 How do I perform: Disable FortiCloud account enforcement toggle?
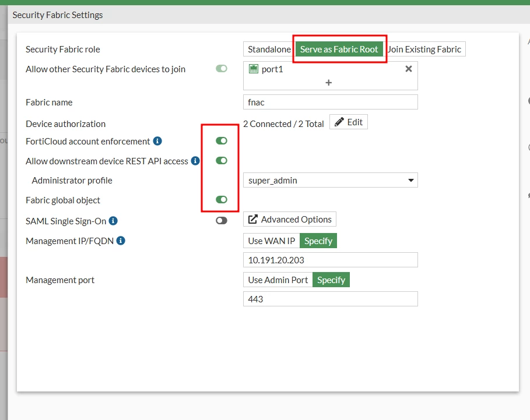click(x=222, y=141)
